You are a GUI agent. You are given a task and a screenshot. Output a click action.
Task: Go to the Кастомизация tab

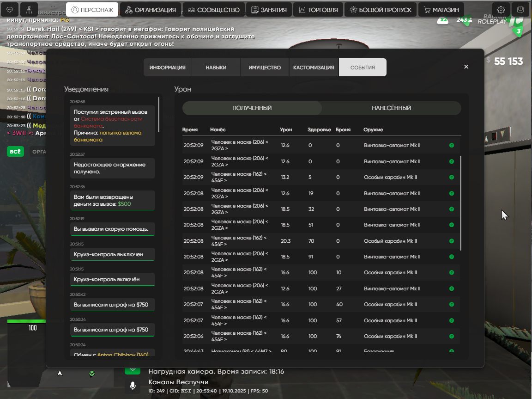(314, 68)
